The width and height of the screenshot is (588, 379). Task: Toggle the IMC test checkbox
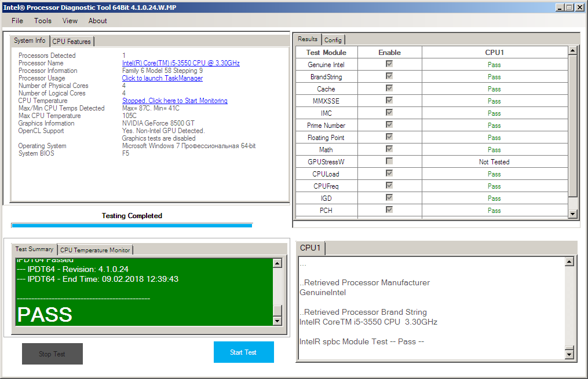point(389,113)
